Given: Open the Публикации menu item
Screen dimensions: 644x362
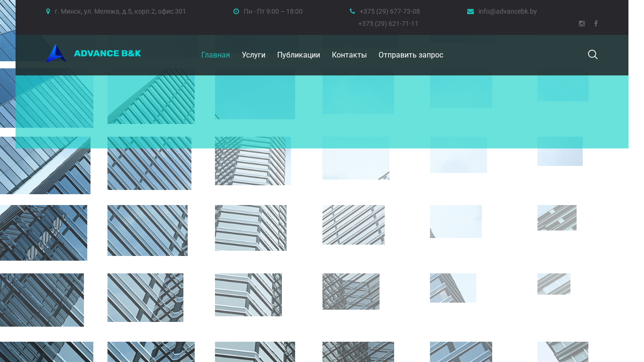Looking at the screenshot, I should tap(298, 55).
